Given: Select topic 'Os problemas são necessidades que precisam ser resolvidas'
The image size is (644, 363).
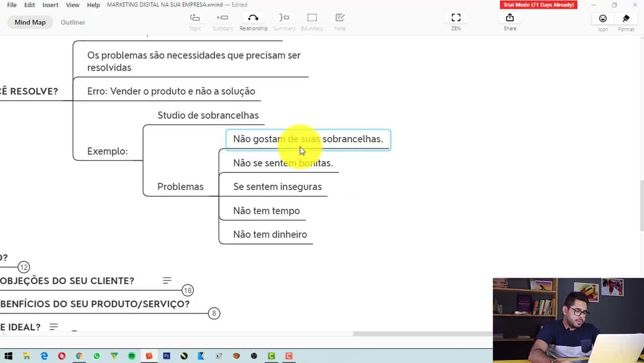Looking at the screenshot, I should click(194, 61).
